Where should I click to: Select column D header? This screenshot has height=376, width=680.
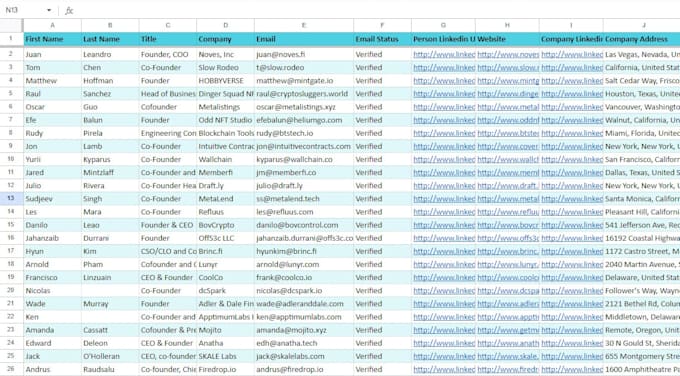(226, 25)
